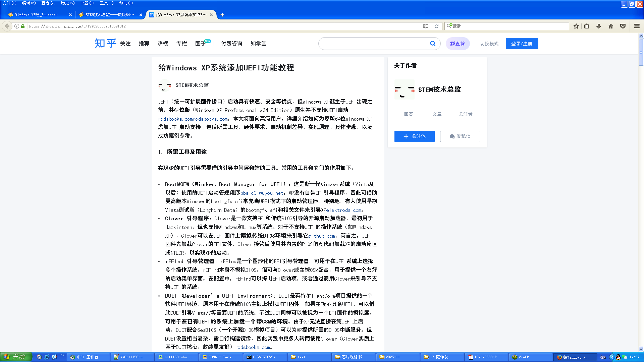This screenshot has height=362, width=644.
Task: Toggle reader view in the address bar
Action: (425, 26)
